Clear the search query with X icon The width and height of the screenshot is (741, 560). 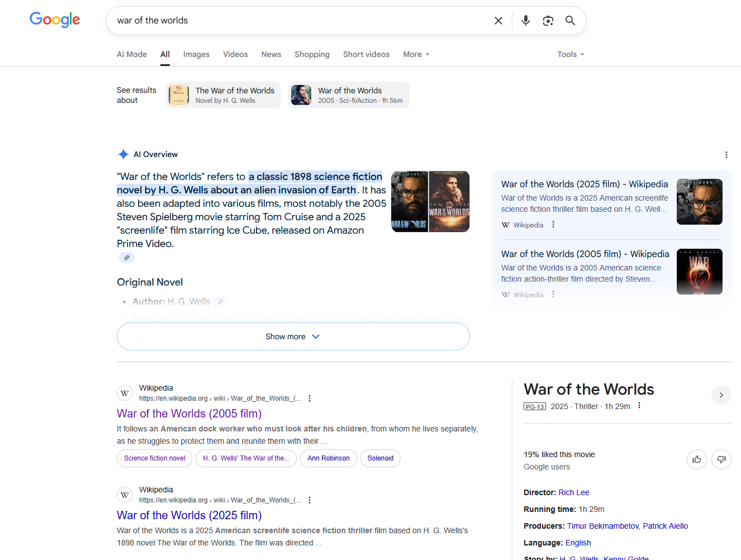coord(498,21)
